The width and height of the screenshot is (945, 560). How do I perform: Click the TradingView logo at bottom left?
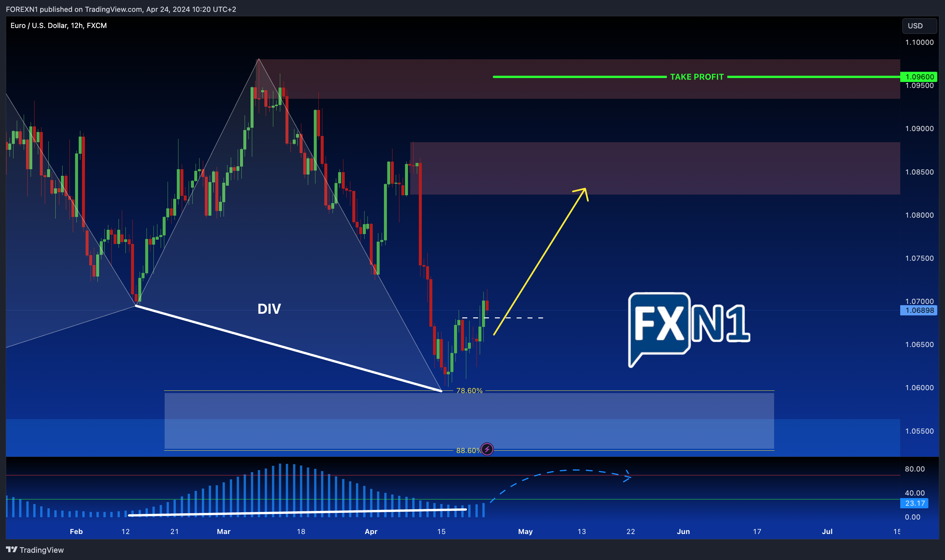(x=35, y=550)
